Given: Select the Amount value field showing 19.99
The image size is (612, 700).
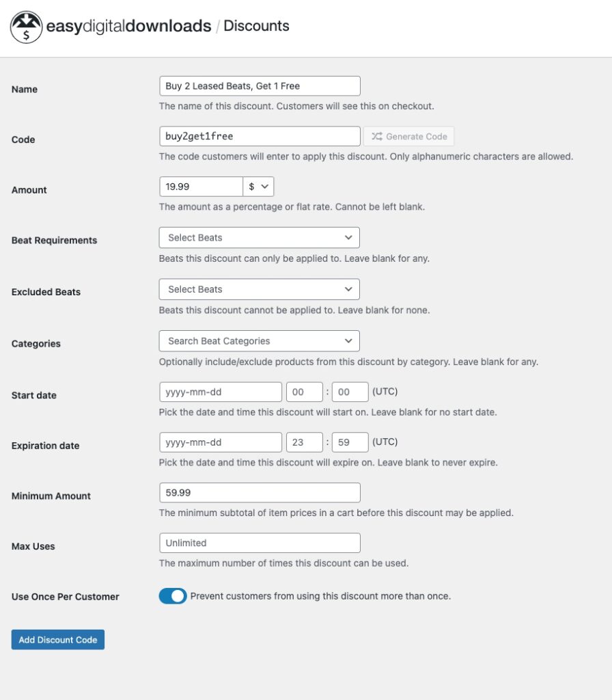Looking at the screenshot, I should click(x=201, y=187).
